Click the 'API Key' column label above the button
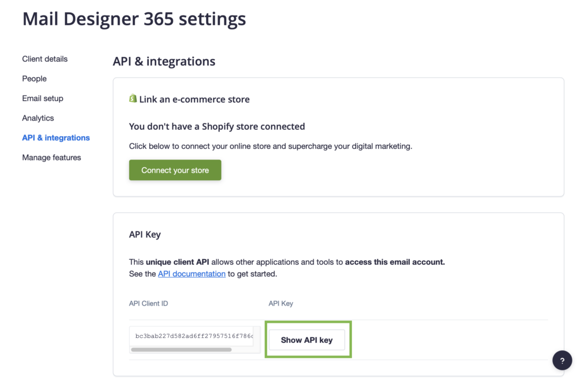This screenshot has width=588, height=382. 281,303
